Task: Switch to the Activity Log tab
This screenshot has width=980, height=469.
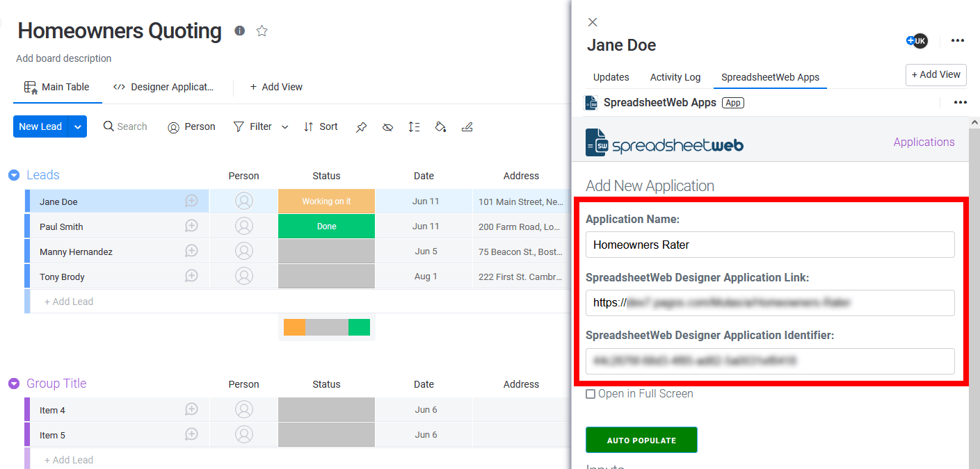Action: tap(675, 77)
